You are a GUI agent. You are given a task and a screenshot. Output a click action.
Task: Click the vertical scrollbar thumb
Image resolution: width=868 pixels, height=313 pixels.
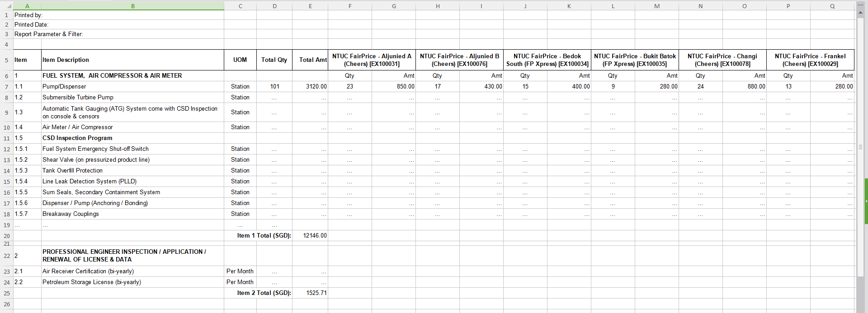tap(860, 147)
